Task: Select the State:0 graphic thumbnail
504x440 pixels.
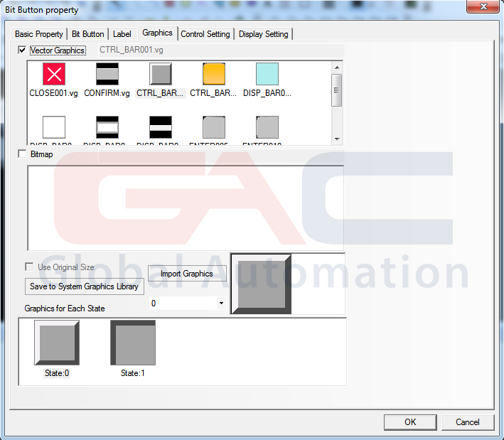Action: (57, 343)
